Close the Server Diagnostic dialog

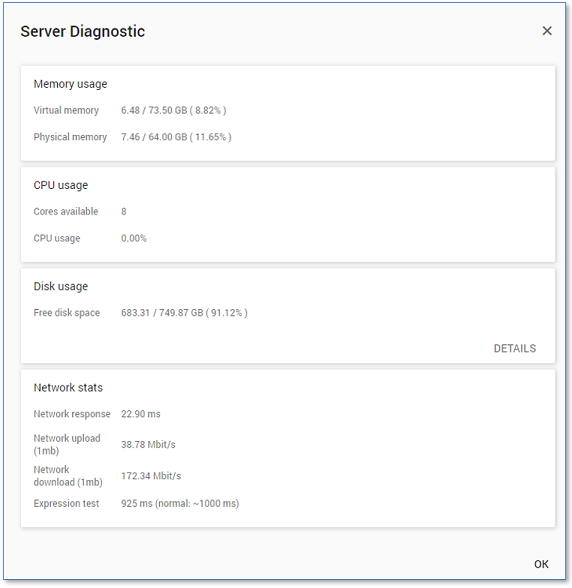click(x=547, y=31)
